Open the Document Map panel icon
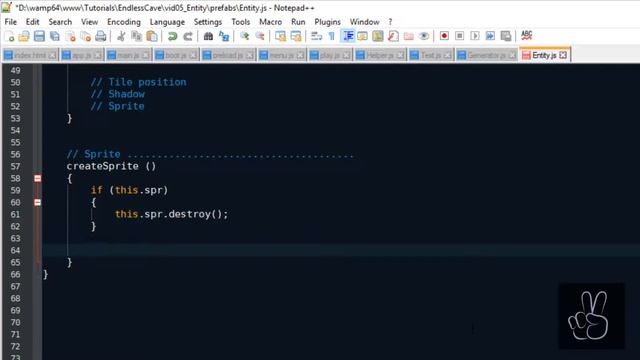 coord(378,36)
